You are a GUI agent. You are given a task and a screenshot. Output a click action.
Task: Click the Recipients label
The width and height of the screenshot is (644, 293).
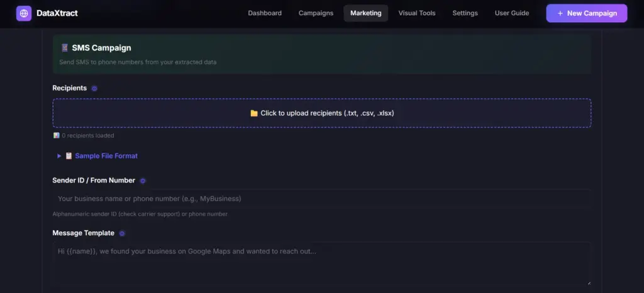69,88
